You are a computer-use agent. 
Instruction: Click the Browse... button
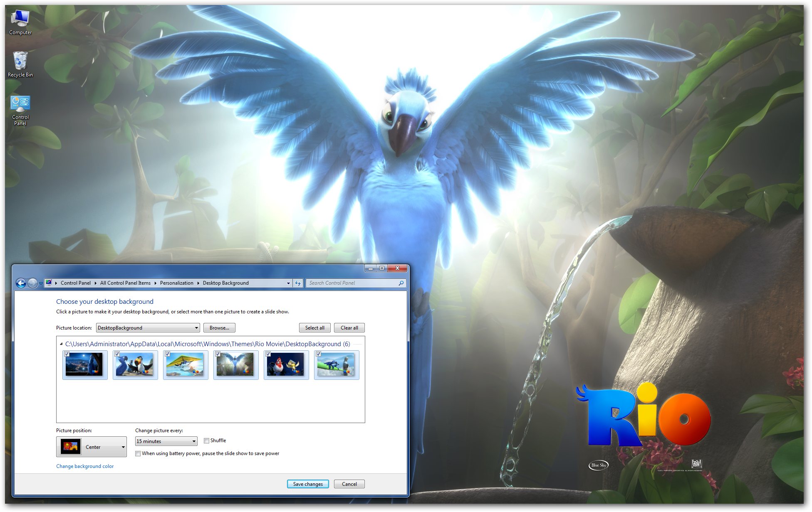point(219,328)
